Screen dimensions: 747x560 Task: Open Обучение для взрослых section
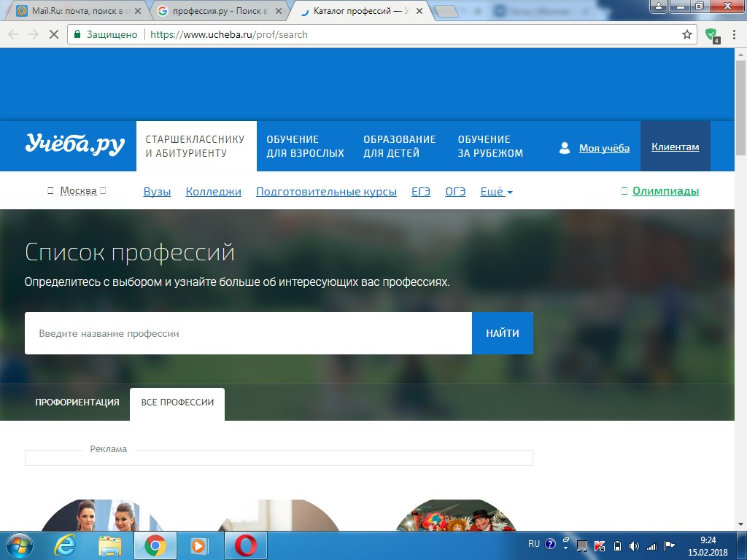pos(305,146)
